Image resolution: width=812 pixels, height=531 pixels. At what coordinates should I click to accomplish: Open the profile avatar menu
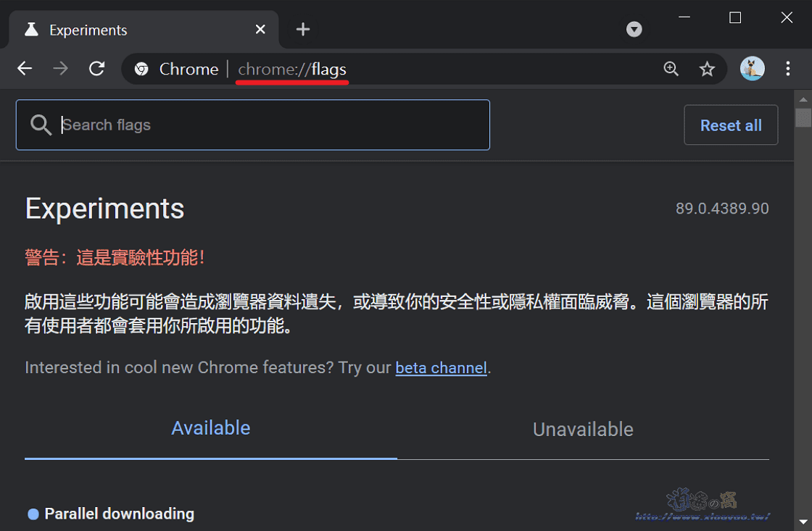[752, 68]
